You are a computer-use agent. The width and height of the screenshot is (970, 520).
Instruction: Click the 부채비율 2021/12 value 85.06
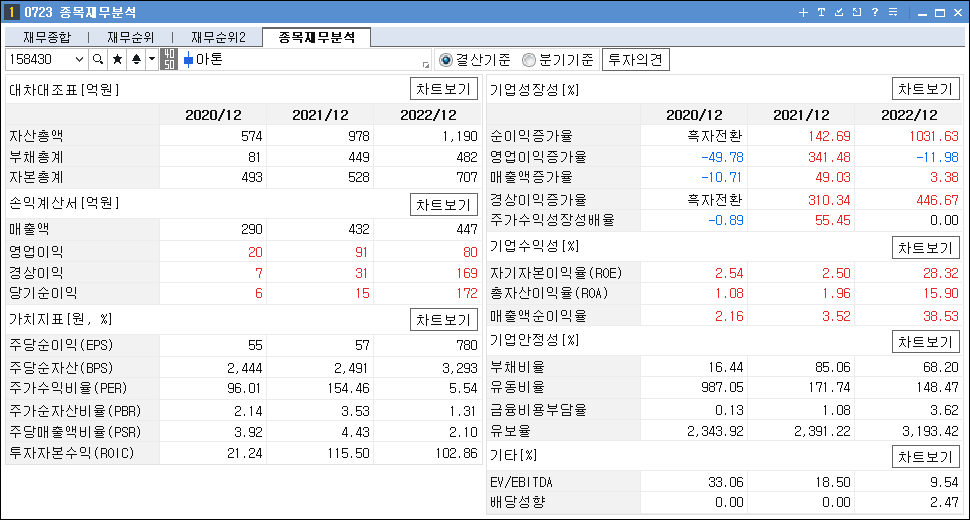click(833, 367)
